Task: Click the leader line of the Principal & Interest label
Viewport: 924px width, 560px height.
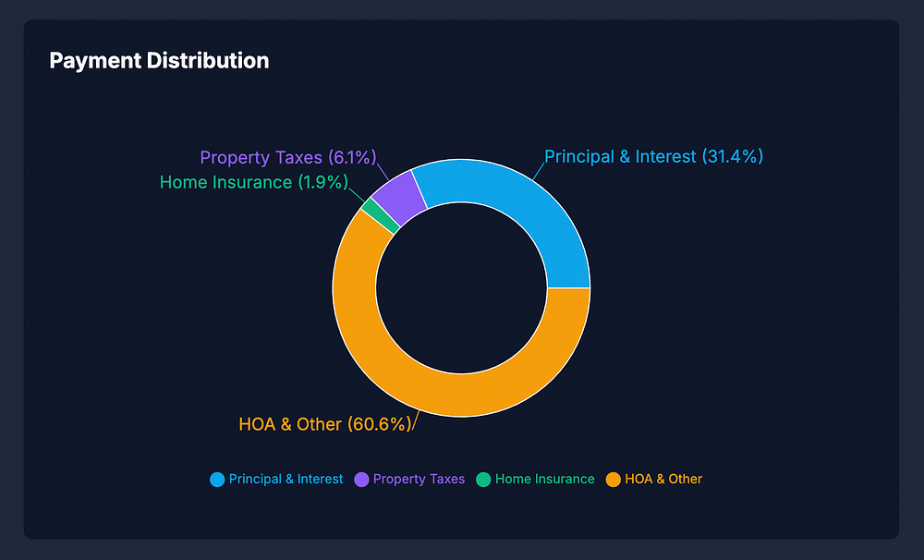Action: coord(537,170)
